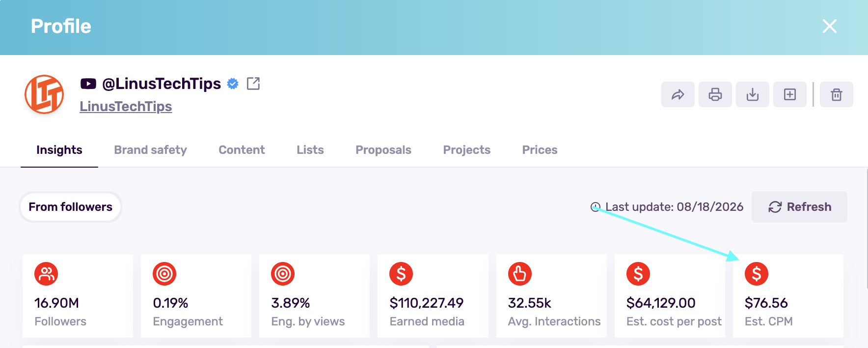Viewport: 868px width, 348px height.
Task: Click the trash delete button
Action: [x=837, y=94]
